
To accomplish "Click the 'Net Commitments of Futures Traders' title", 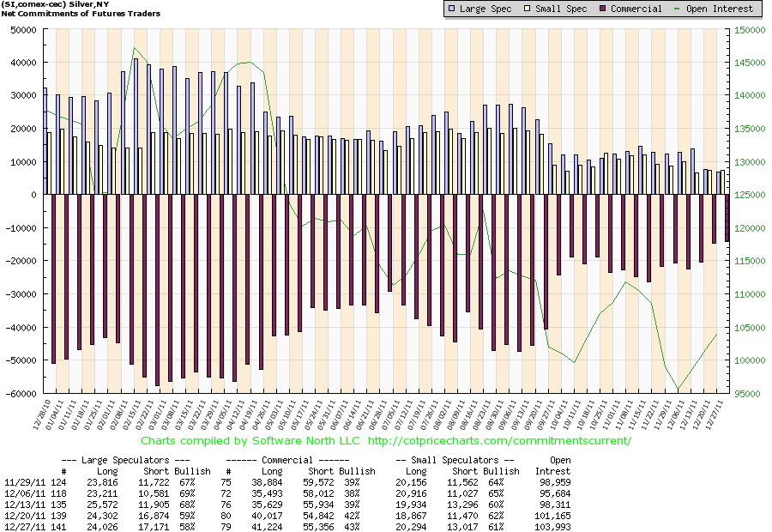I will pyautogui.click(x=81, y=14).
